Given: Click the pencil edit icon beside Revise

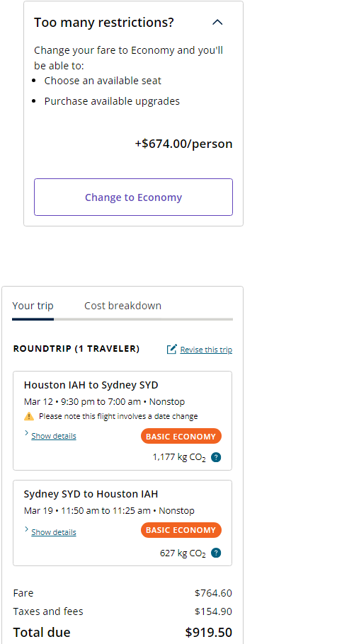Looking at the screenshot, I should [x=171, y=349].
